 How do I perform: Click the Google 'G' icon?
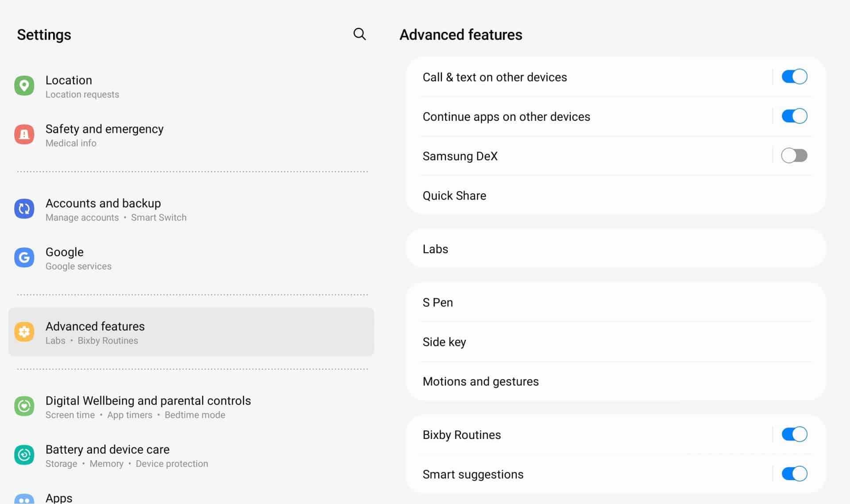[24, 257]
